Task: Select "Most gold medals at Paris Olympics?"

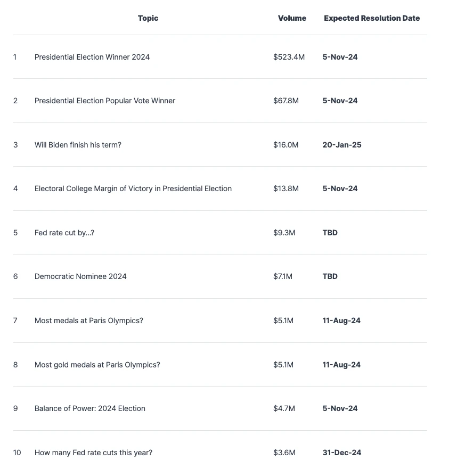Action: pyautogui.click(x=97, y=365)
